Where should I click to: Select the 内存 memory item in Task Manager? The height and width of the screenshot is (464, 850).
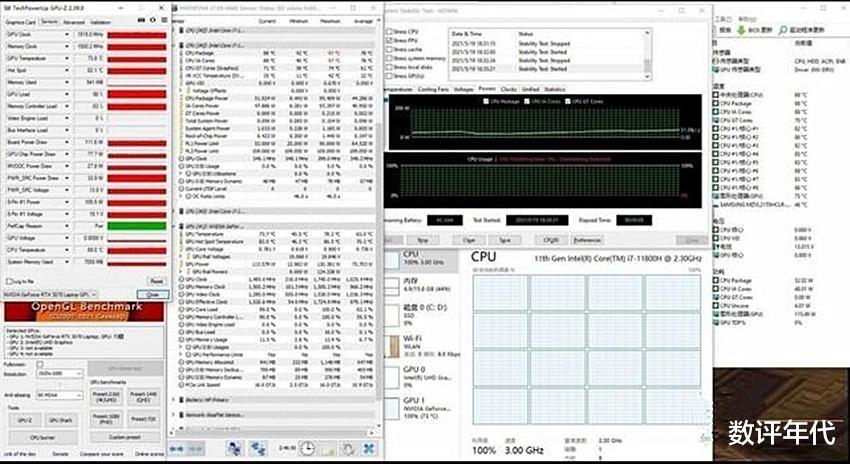(421, 285)
